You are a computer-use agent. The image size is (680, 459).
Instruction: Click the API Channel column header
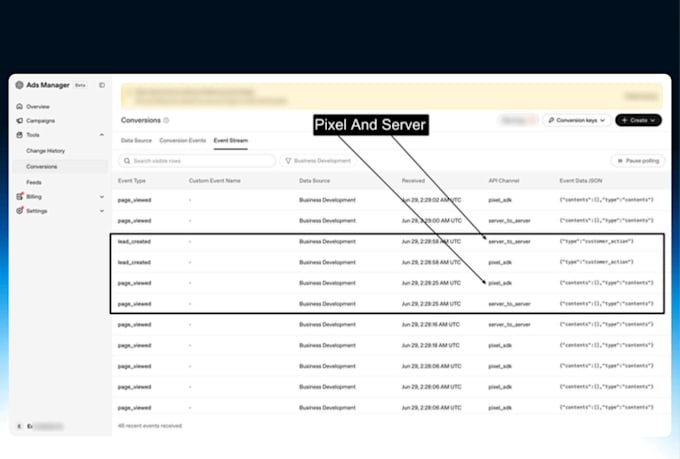pos(504,181)
